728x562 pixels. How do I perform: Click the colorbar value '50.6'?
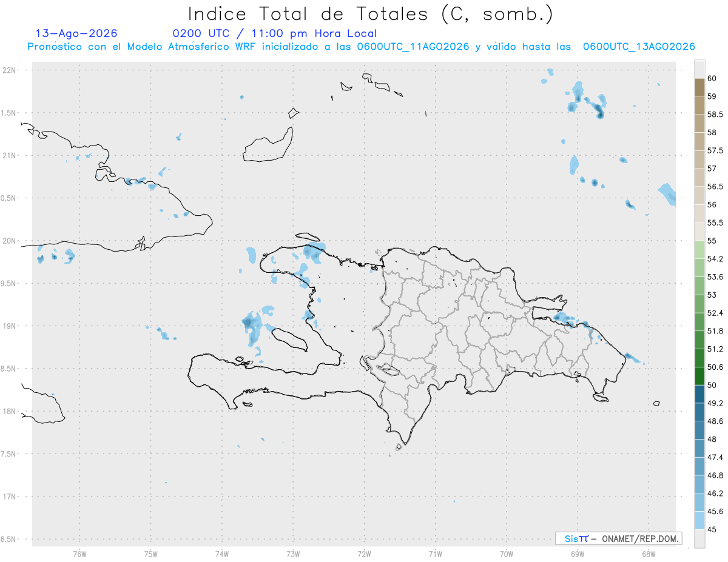[x=715, y=367]
